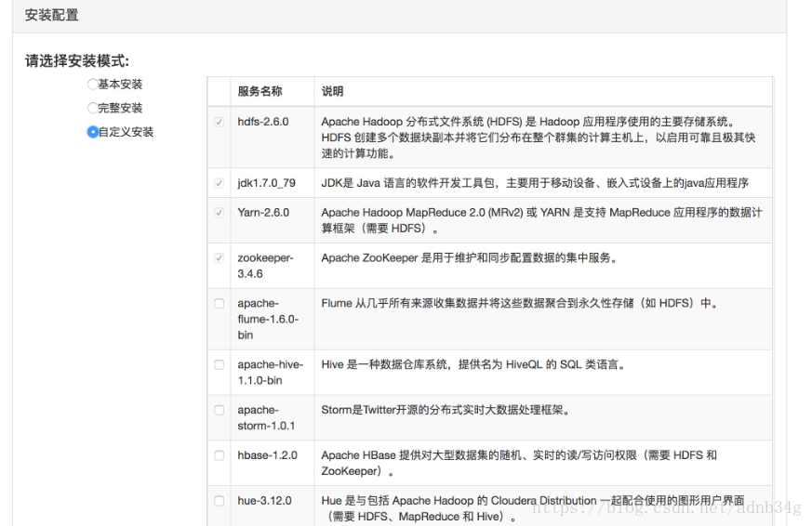Enable the apache-storm-1.0.1 checkbox
This screenshot has height=526, width=812.
tap(219, 410)
